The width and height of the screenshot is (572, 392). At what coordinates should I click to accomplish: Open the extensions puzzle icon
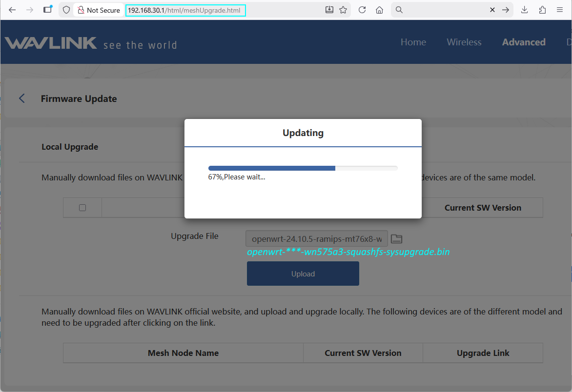[x=542, y=10]
